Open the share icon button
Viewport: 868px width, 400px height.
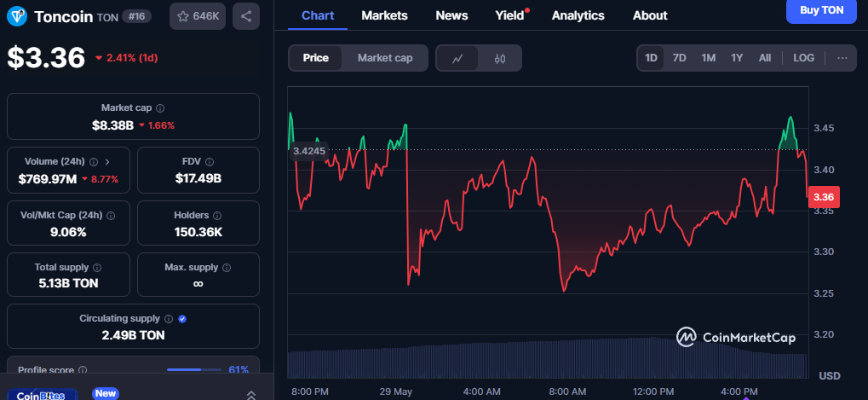[246, 16]
